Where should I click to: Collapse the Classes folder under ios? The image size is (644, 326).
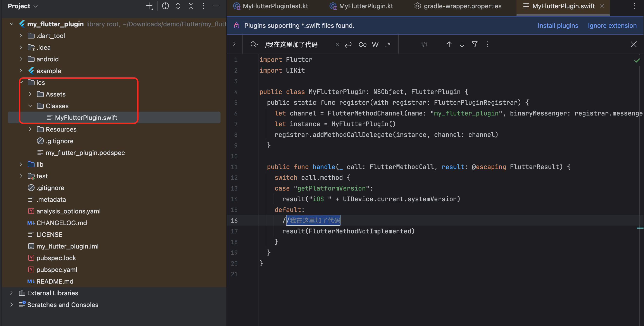point(30,106)
